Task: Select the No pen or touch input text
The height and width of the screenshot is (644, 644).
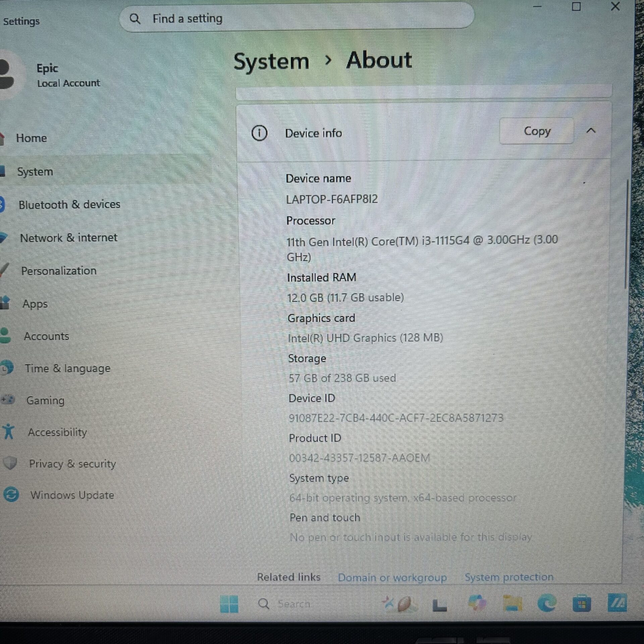Action: (x=411, y=537)
